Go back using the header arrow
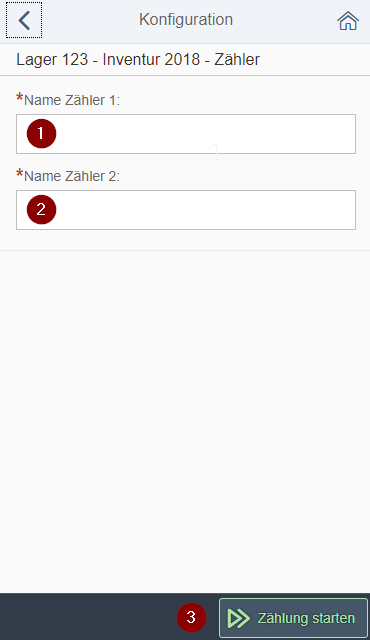The height and width of the screenshot is (640, 370). (24, 20)
